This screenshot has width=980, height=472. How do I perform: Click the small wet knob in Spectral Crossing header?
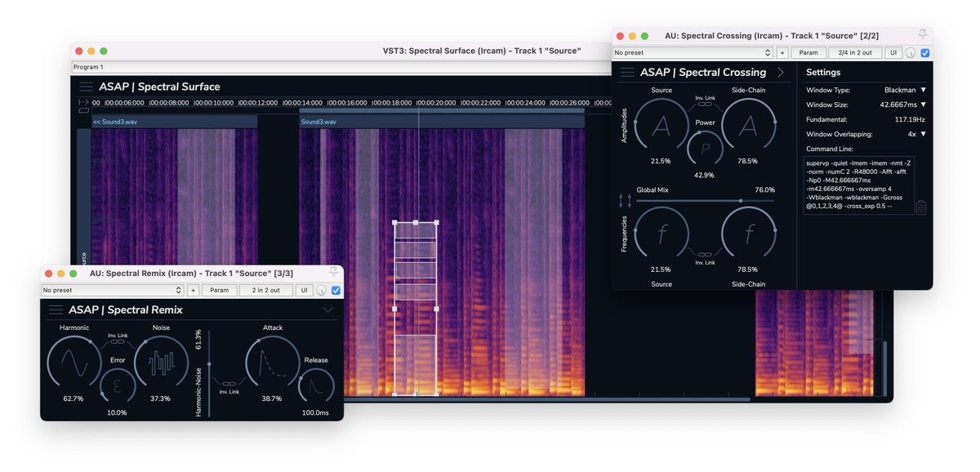click(x=911, y=53)
